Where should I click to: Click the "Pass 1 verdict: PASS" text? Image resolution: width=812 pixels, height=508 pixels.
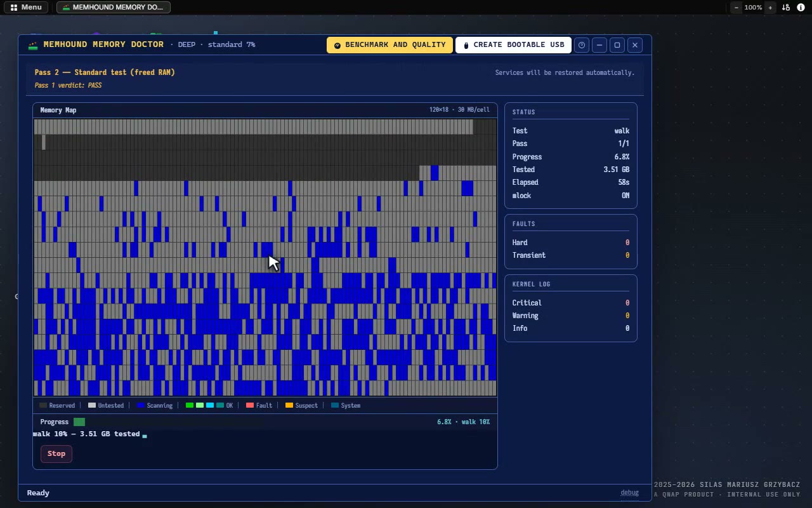point(68,85)
